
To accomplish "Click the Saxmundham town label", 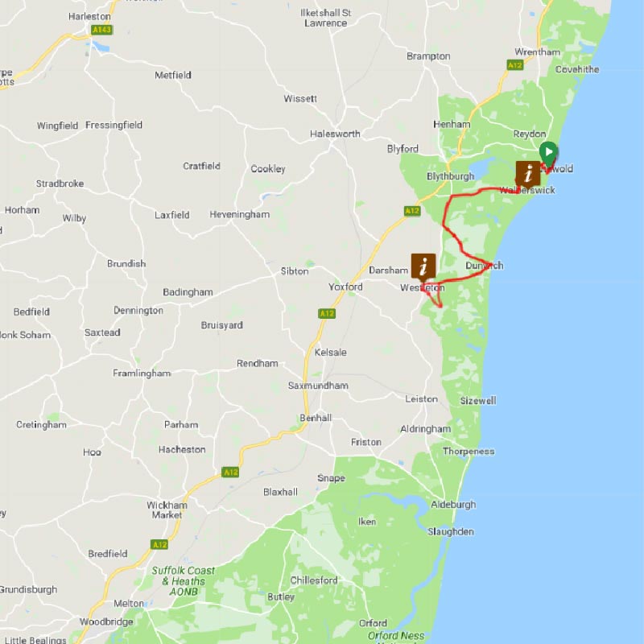I will pos(318,386).
